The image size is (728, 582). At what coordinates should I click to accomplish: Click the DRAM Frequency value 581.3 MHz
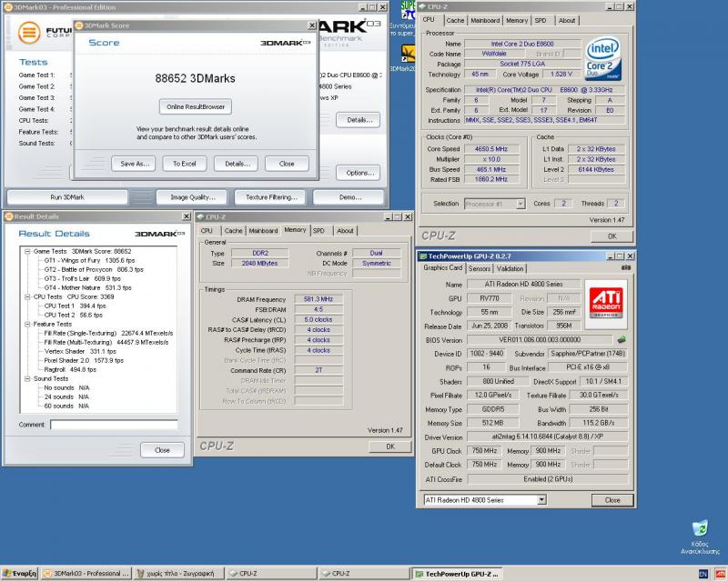click(x=318, y=299)
